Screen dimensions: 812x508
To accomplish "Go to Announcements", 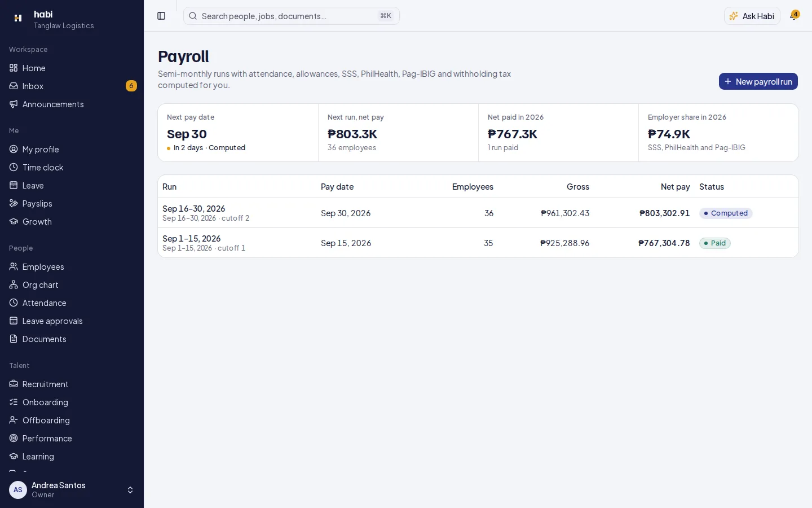I will click(72, 104).
